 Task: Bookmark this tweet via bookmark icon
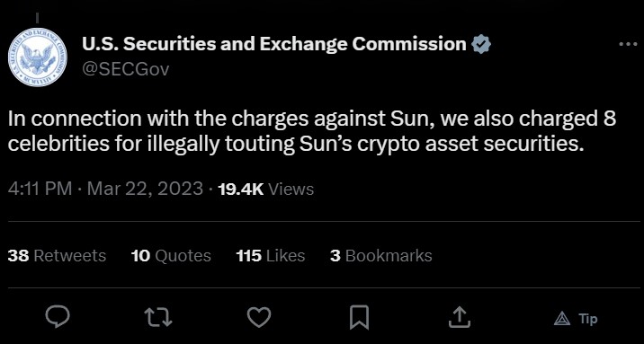point(359,318)
